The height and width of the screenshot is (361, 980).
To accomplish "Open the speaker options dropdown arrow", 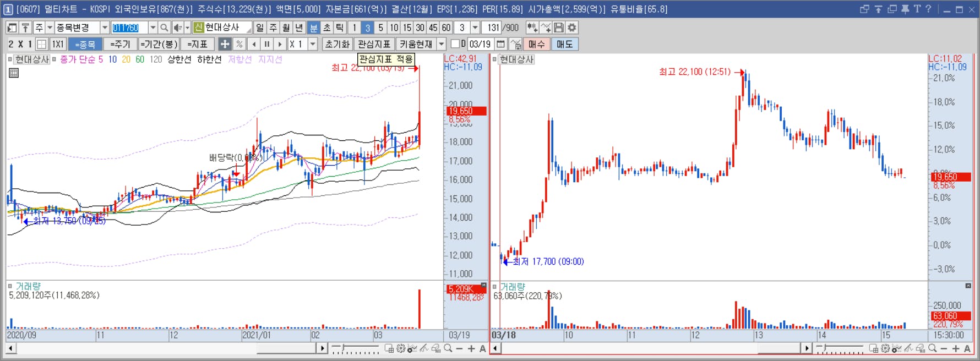I will tap(187, 28).
